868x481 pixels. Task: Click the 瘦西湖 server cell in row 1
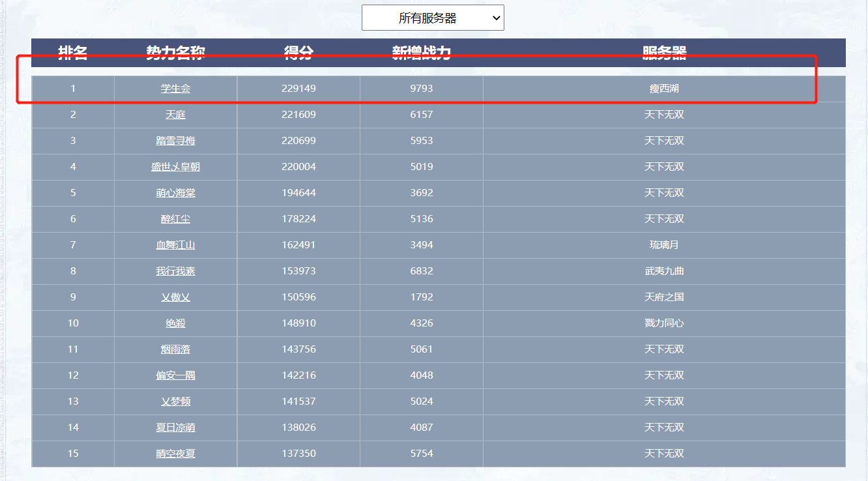[664, 89]
